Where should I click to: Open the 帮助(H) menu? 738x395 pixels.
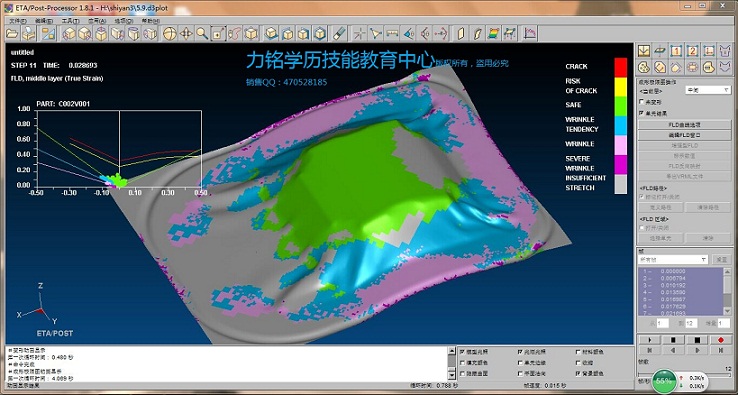tap(151, 21)
